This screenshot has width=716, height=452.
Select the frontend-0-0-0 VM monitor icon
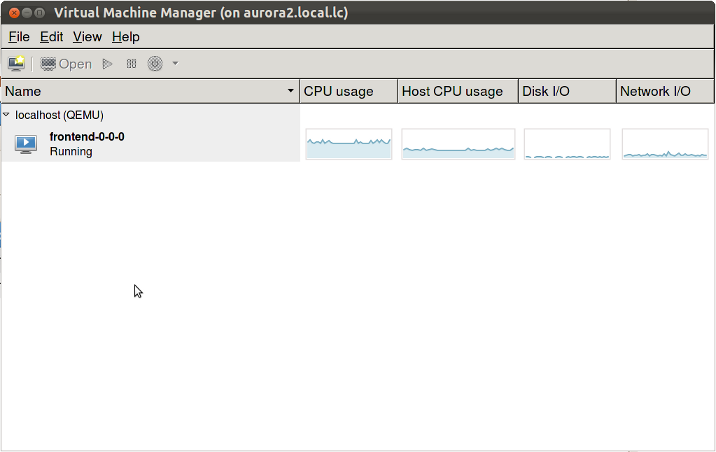[x=26, y=144]
